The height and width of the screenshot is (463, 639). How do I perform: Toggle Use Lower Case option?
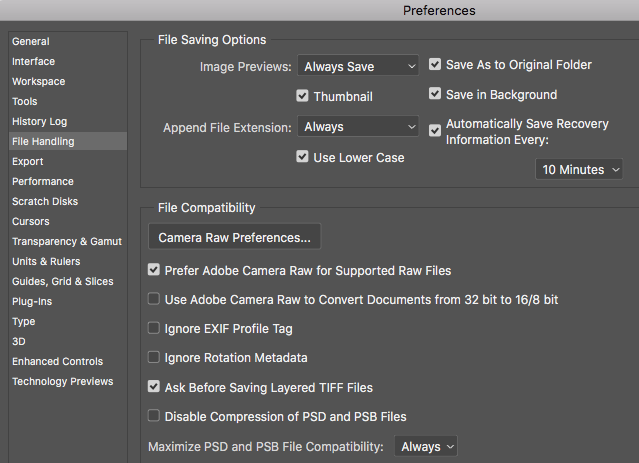[303, 157]
